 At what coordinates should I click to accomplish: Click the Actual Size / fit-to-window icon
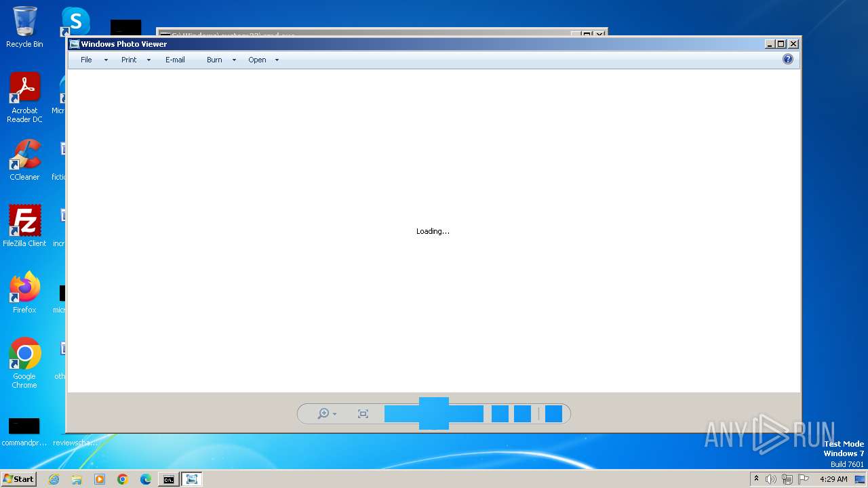pos(363,413)
